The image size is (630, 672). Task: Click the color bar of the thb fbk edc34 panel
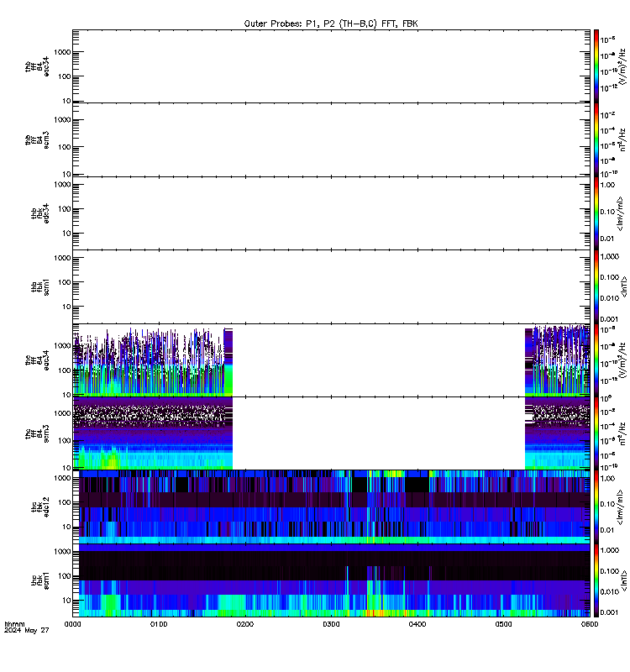[596, 213]
